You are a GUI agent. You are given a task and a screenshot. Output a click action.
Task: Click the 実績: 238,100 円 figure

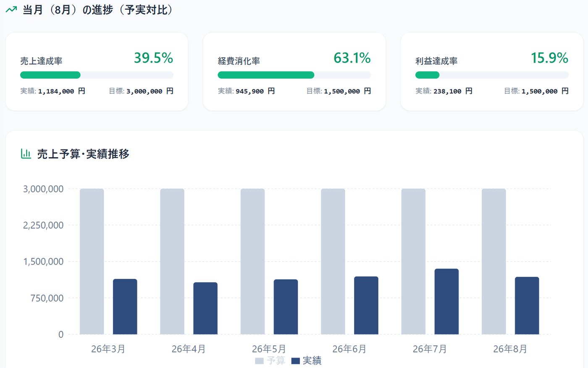(x=444, y=91)
